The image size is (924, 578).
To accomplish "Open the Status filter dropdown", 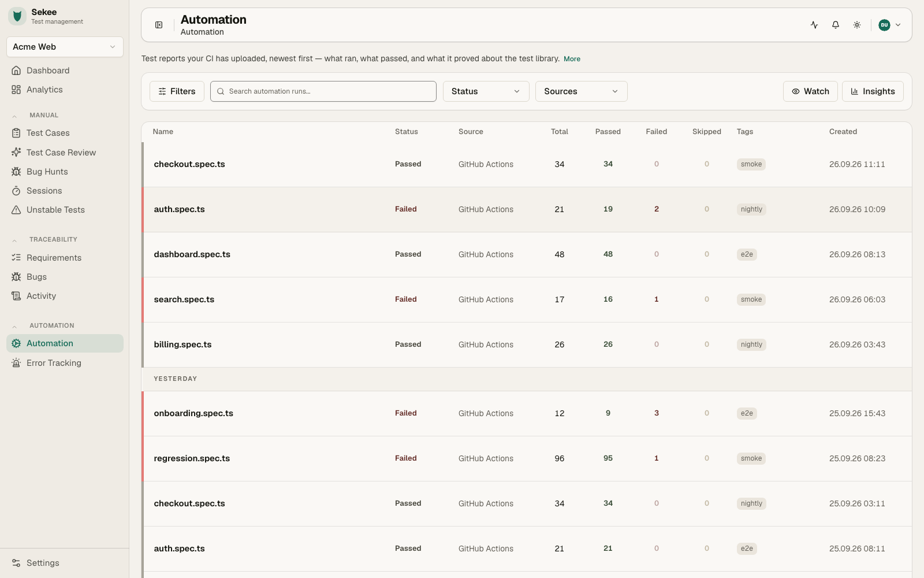I will pyautogui.click(x=486, y=91).
